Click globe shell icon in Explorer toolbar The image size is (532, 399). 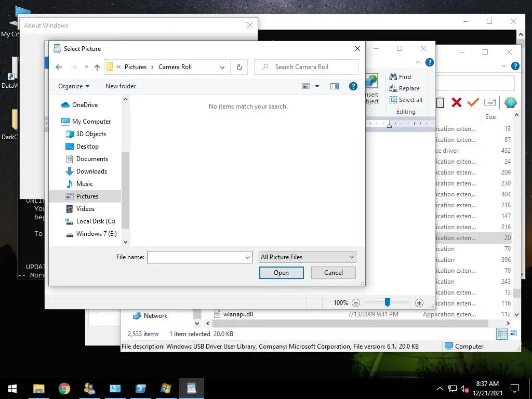pos(510,102)
